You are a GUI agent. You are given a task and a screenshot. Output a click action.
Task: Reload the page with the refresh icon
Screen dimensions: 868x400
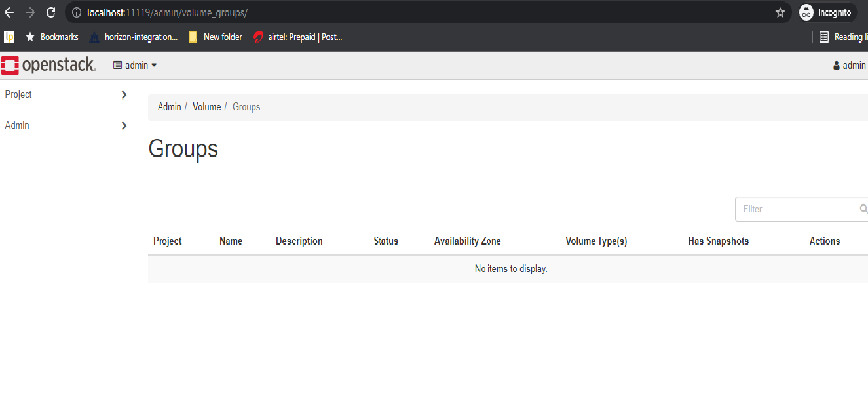pyautogui.click(x=50, y=12)
